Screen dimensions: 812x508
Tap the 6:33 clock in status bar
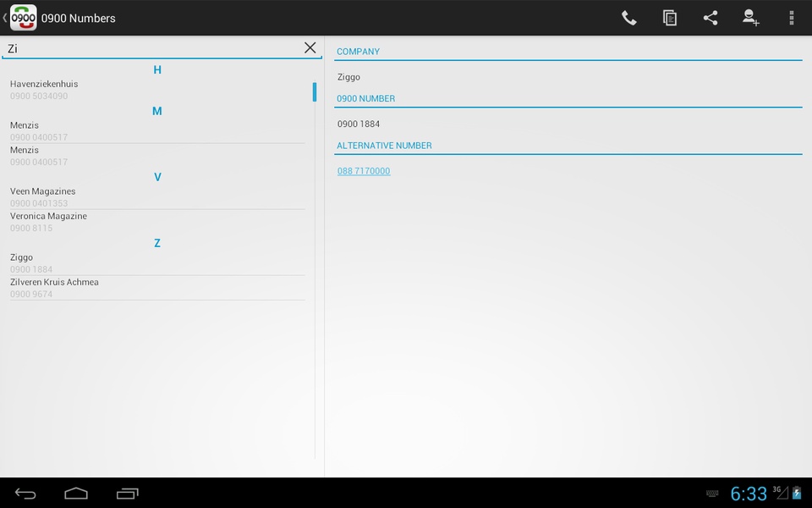[x=749, y=494]
